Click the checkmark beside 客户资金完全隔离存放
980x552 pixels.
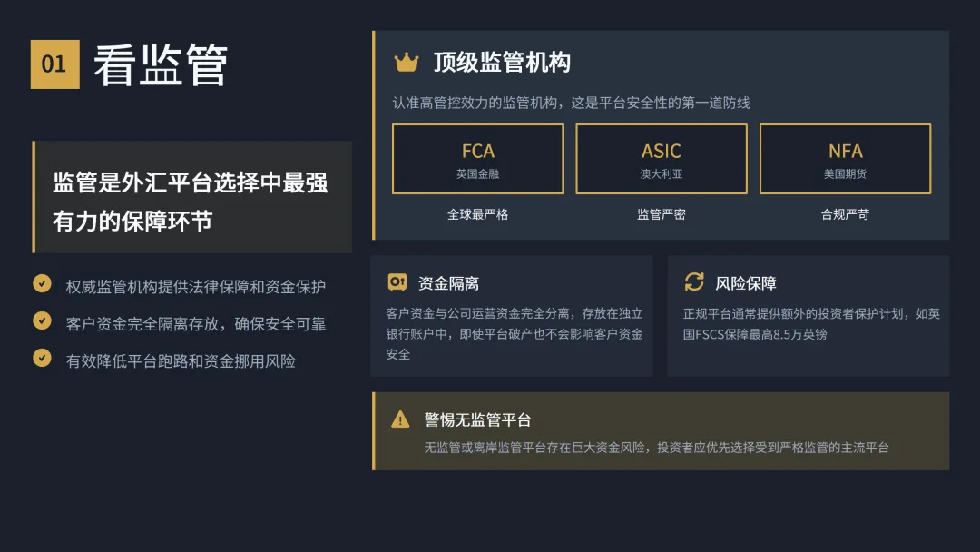click(x=42, y=321)
